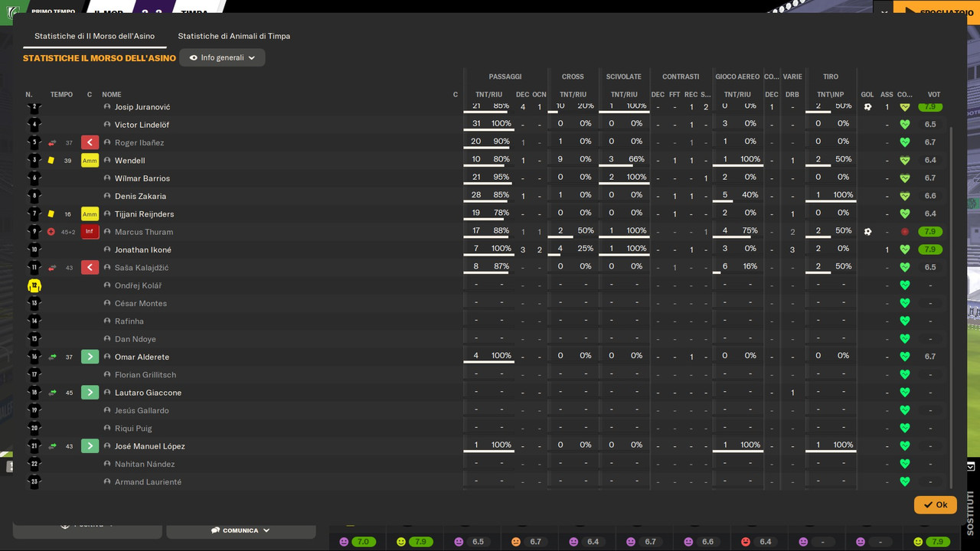Click the yellow card icon in Wendell's row
The width and height of the screenshot is (980, 551).
coord(51,161)
